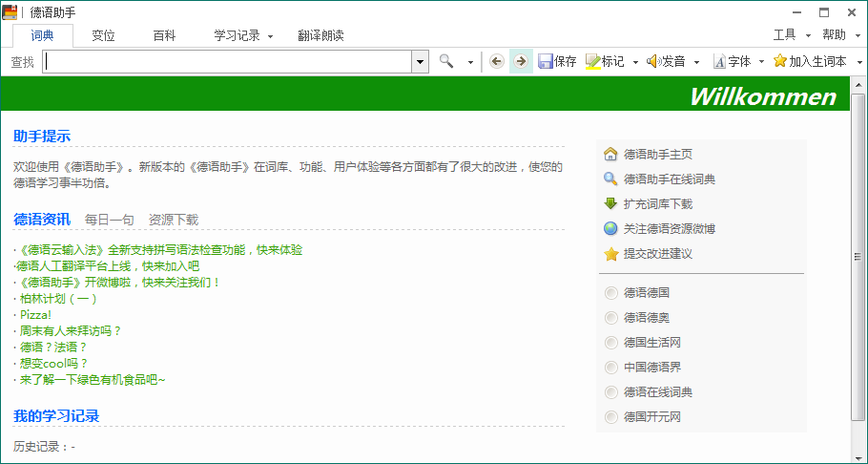Viewport: 868px width, 464px height.
Task: Open 德语助手主页 home link
Action: click(657, 154)
